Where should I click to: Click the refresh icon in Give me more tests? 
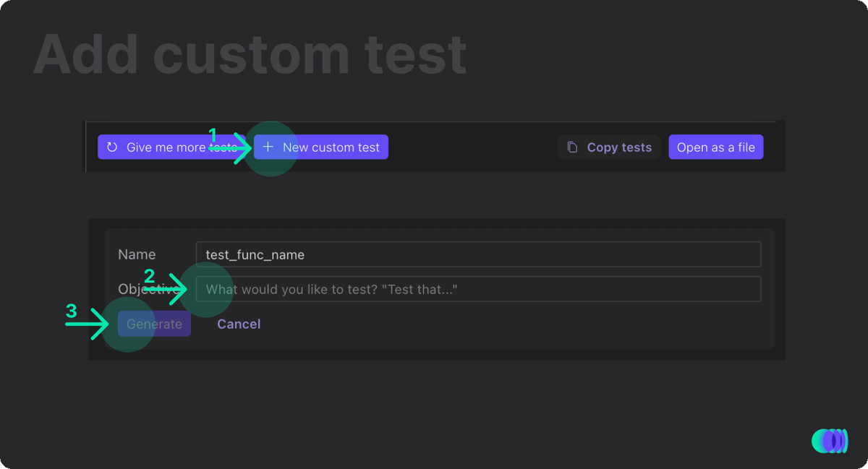pos(112,147)
